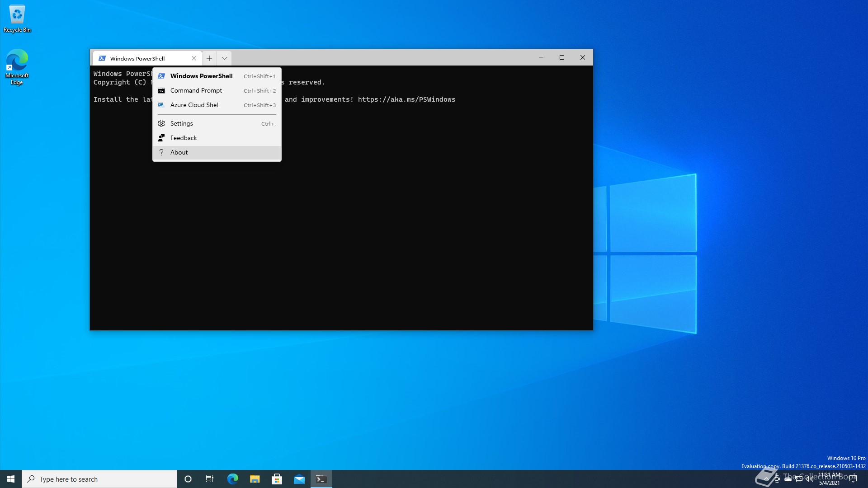Collapse the profile dropdown chevron
This screenshot has width=868, height=488.
[x=224, y=58]
